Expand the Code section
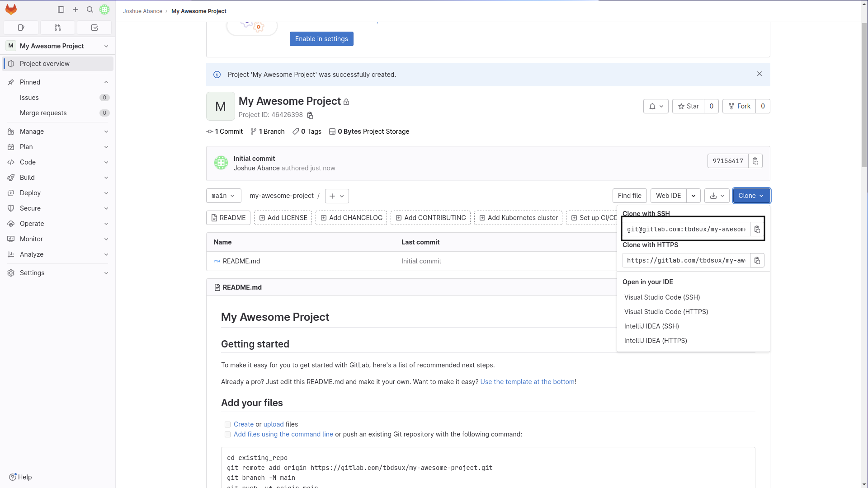The height and width of the screenshot is (488, 868). click(x=58, y=162)
